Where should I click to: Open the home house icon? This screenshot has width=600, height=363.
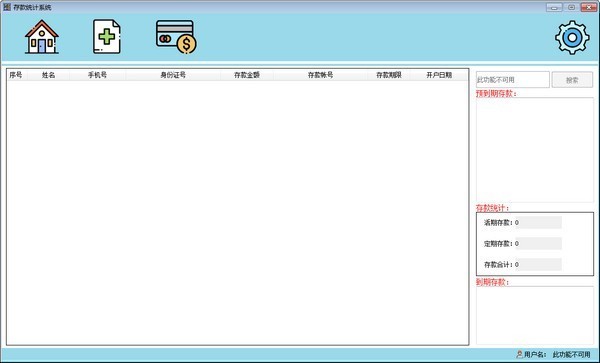click(x=42, y=37)
